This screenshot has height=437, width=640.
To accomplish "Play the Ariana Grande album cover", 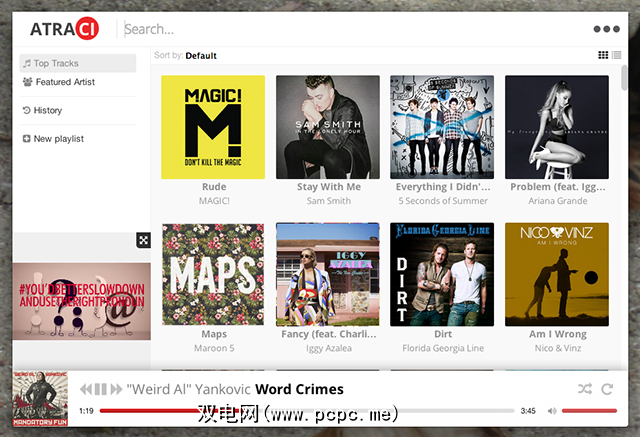I will point(557,127).
